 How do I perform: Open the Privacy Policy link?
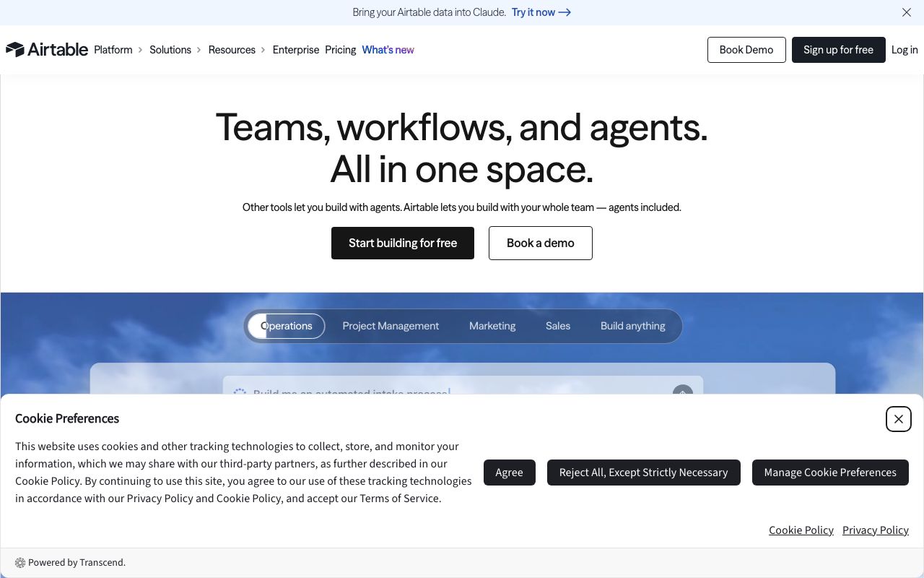[x=876, y=530]
